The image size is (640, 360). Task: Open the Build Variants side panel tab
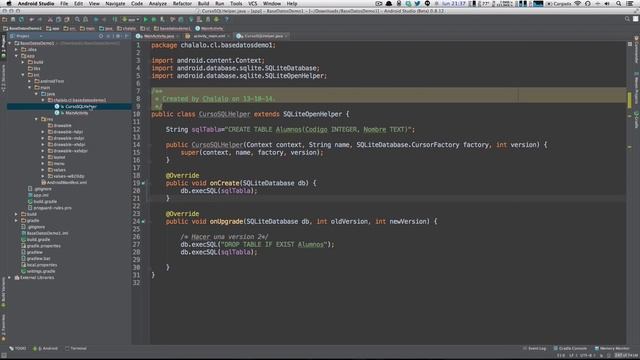click(x=4, y=293)
